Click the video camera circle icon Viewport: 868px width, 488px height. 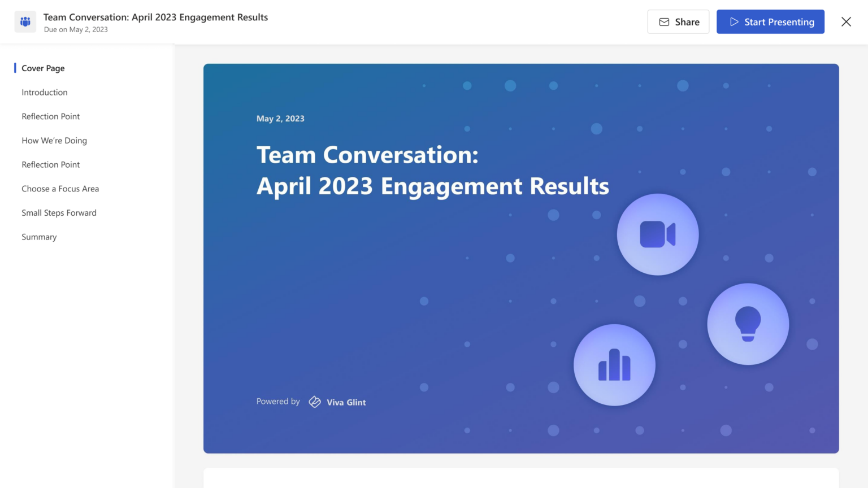point(657,234)
